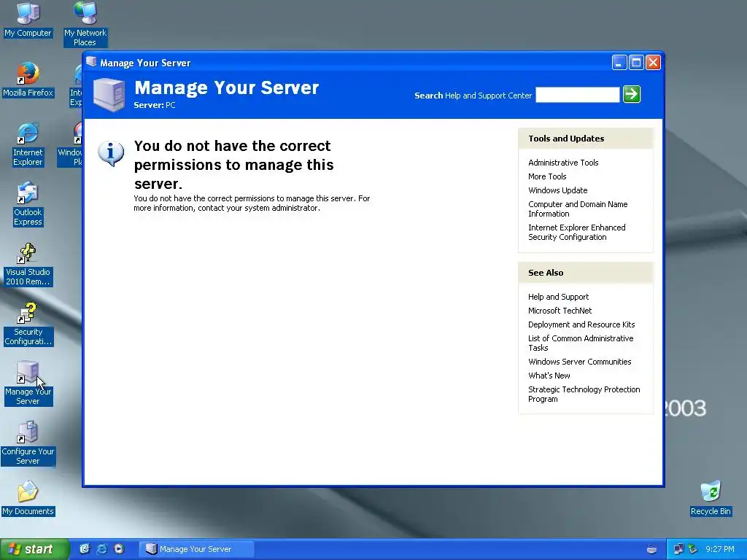The height and width of the screenshot is (560, 747).
Task: Open the Security Configurati... desktop shortcut
Action: pyautogui.click(x=28, y=324)
